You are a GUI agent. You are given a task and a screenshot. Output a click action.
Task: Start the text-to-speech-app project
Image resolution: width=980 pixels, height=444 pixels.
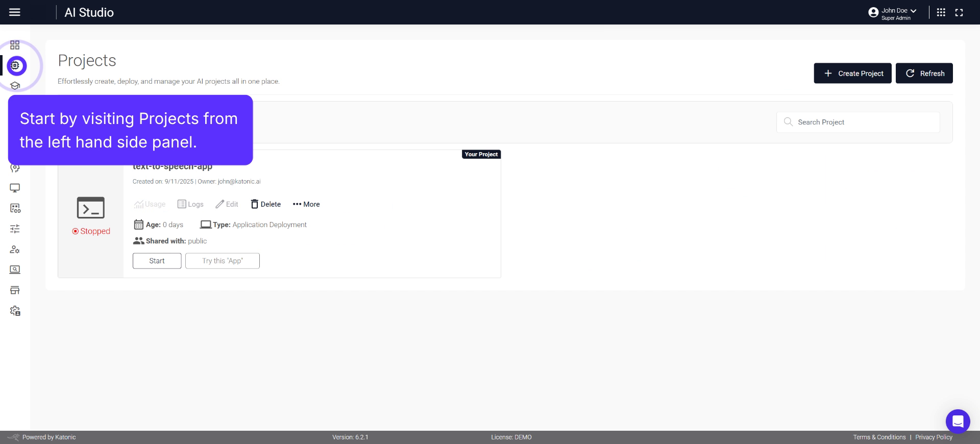point(157,261)
